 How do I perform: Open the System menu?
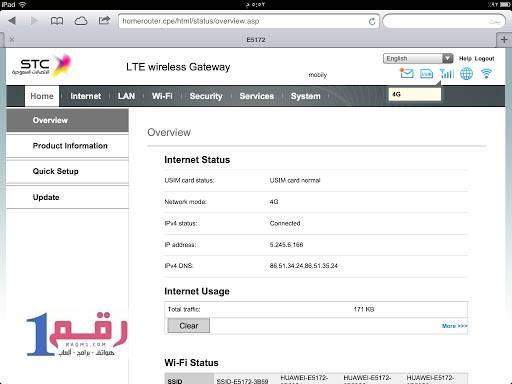pyautogui.click(x=305, y=96)
